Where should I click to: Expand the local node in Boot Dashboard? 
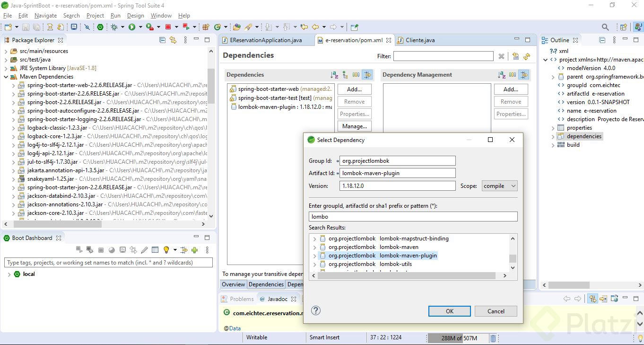click(9, 274)
